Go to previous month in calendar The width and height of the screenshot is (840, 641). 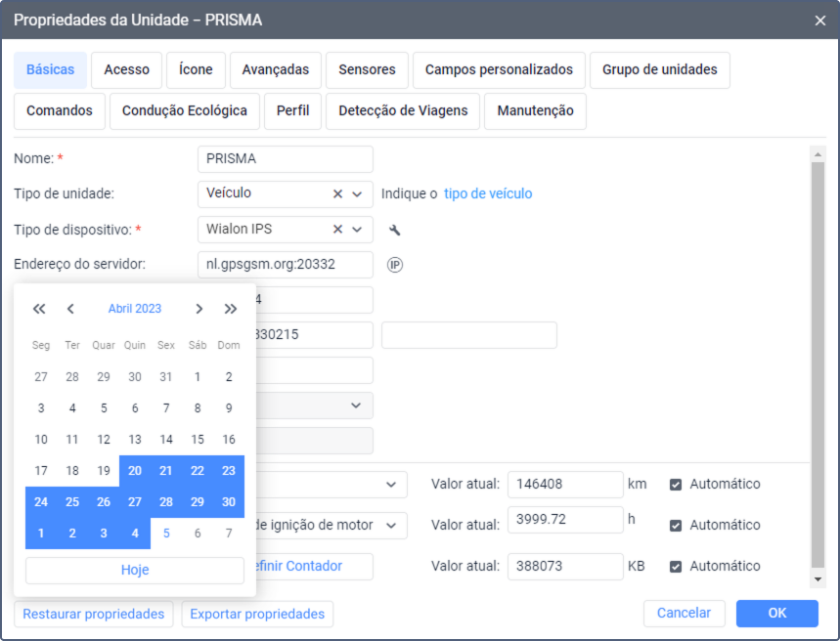(70, 309)
